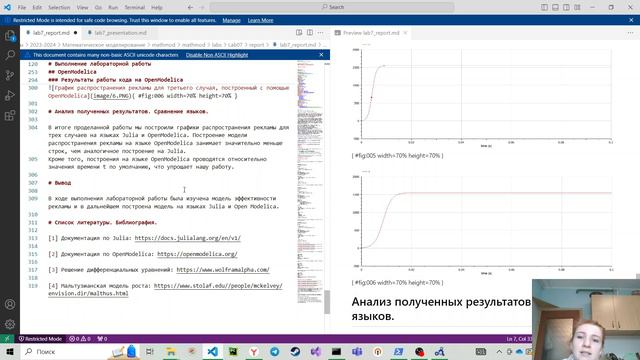Click the command center Search box
This screenshot has height=360, width=640.
[332, 7]
